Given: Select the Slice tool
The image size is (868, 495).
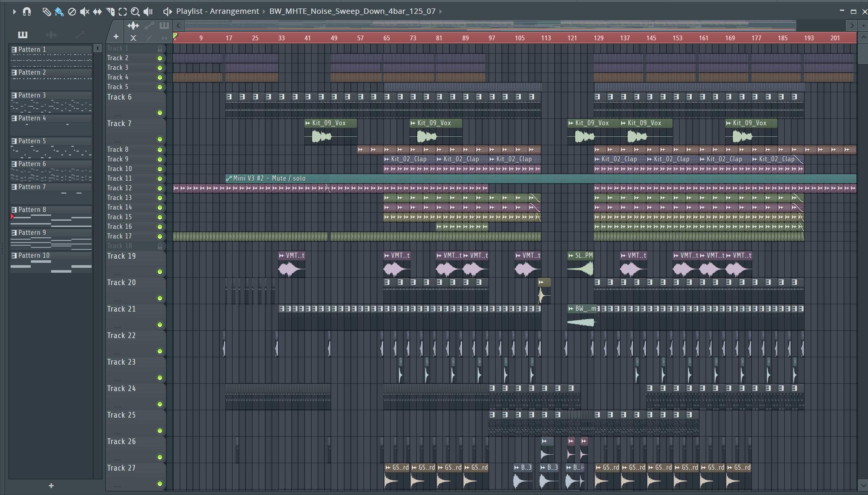Looking at the screenshot, I should (110, 11).
